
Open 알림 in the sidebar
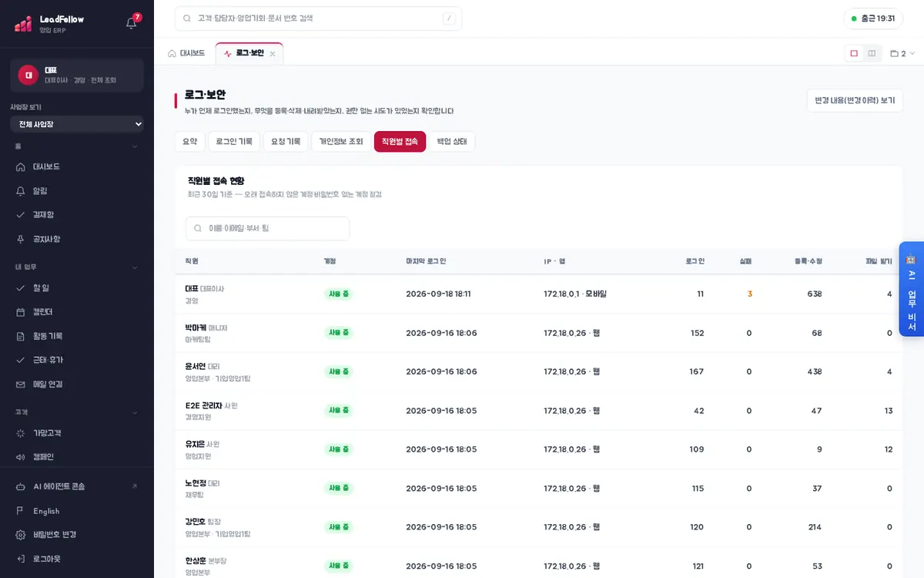click(x=77, y=190)
